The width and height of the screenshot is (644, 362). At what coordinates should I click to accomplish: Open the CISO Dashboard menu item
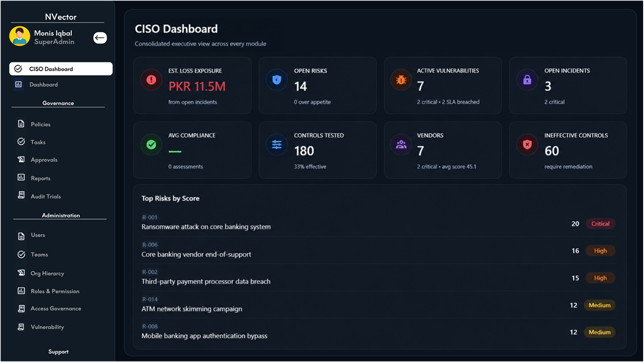tap(61, 69)
